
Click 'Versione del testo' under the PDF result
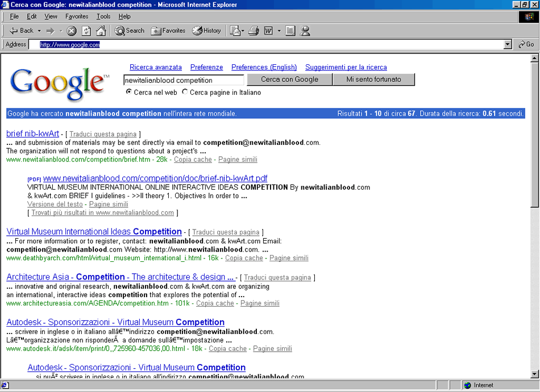click(x=55, y=204)
